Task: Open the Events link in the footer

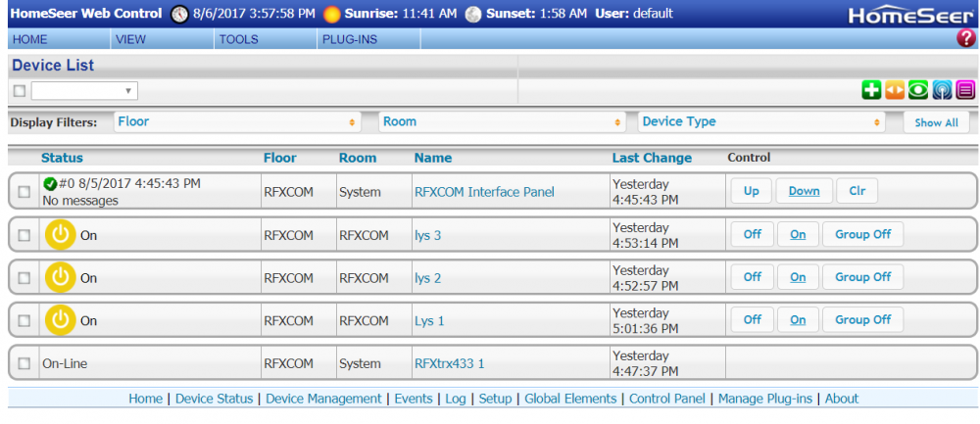Action: tap(413, 399)
